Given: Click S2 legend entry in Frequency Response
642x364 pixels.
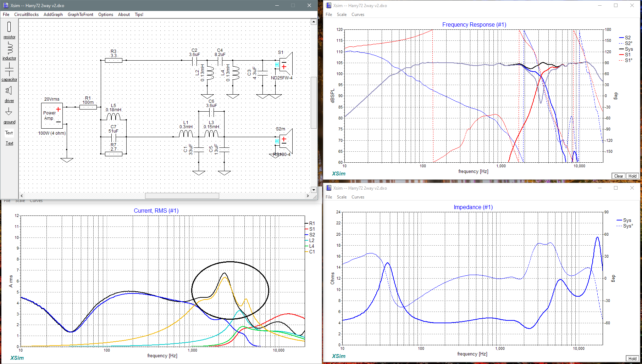Looking at the screenshot, I should (625, 38).
